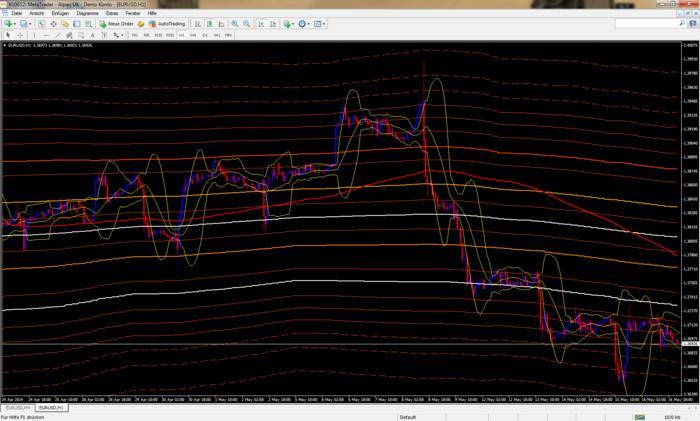Switch to D1 timeframe
700x421 pixels.
(x=205, y=35)
